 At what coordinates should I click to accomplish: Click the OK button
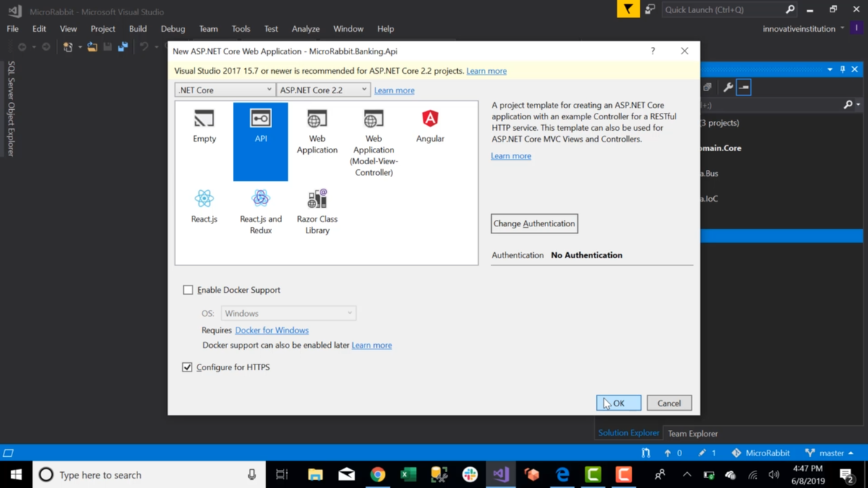618,403
